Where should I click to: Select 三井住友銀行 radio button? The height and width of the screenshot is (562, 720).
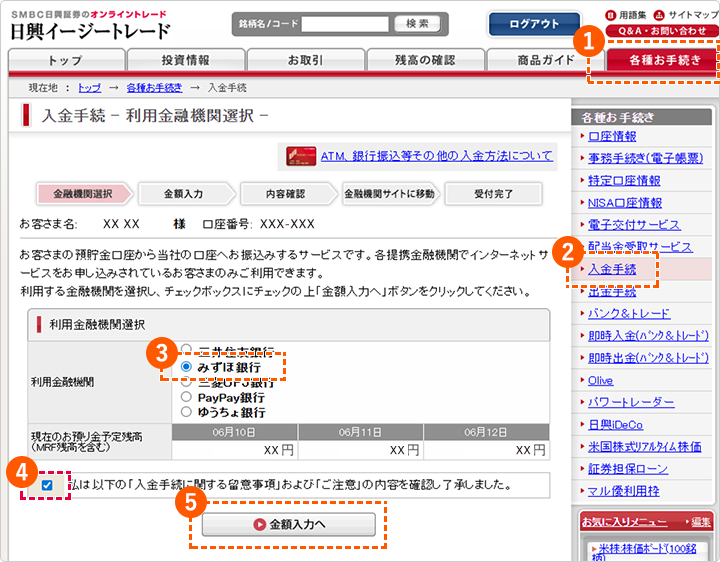click(186, 349)
